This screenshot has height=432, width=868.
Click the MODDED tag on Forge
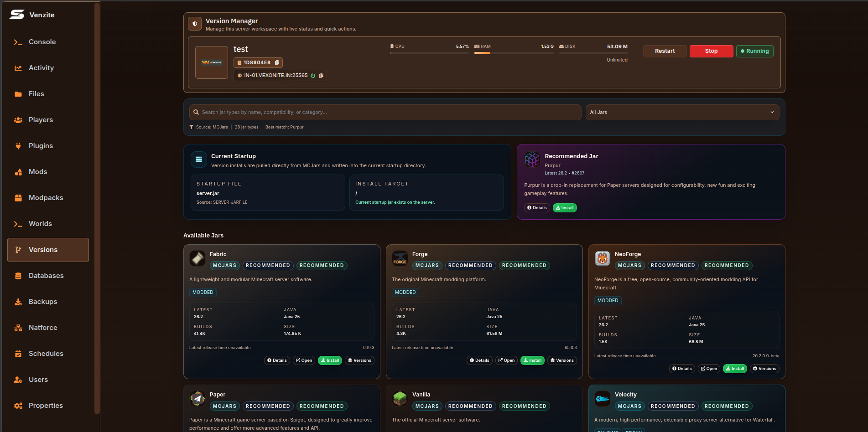point(405,293)
